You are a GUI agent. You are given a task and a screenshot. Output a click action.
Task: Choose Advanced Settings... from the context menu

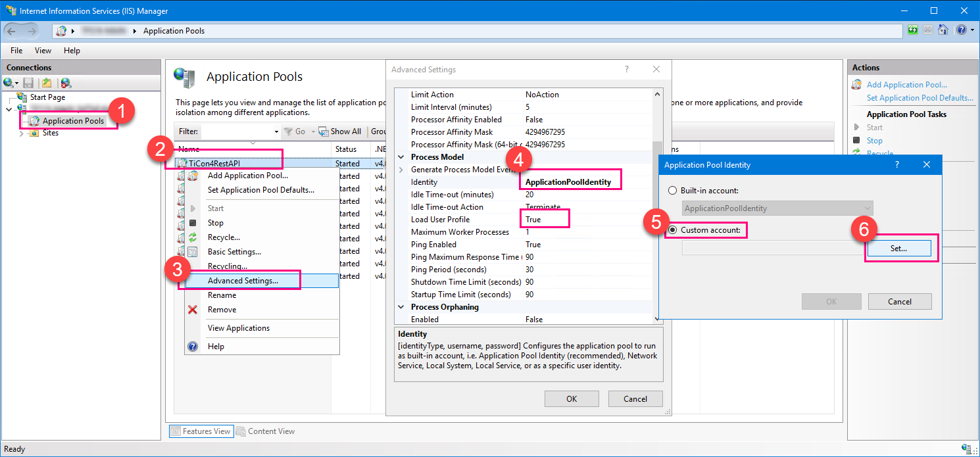243,281
